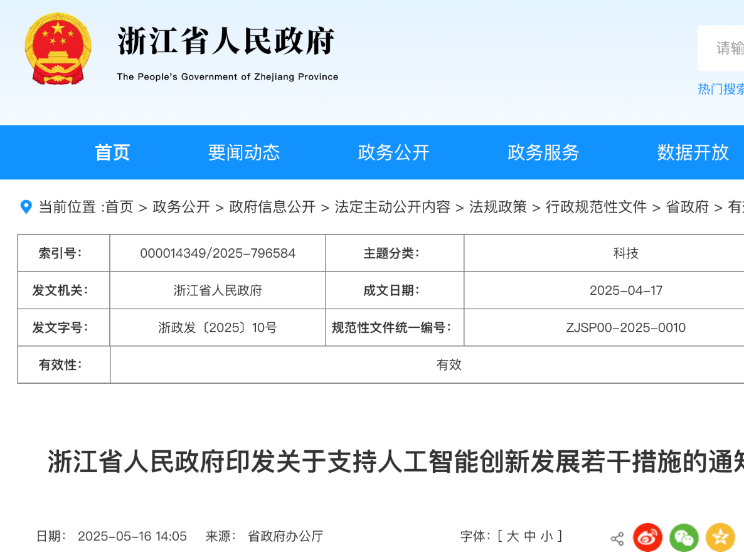Image resolution: width=744 pixels, height=560 pixels.
Task: Click the yellow star favorites icon
Action: 720,537
